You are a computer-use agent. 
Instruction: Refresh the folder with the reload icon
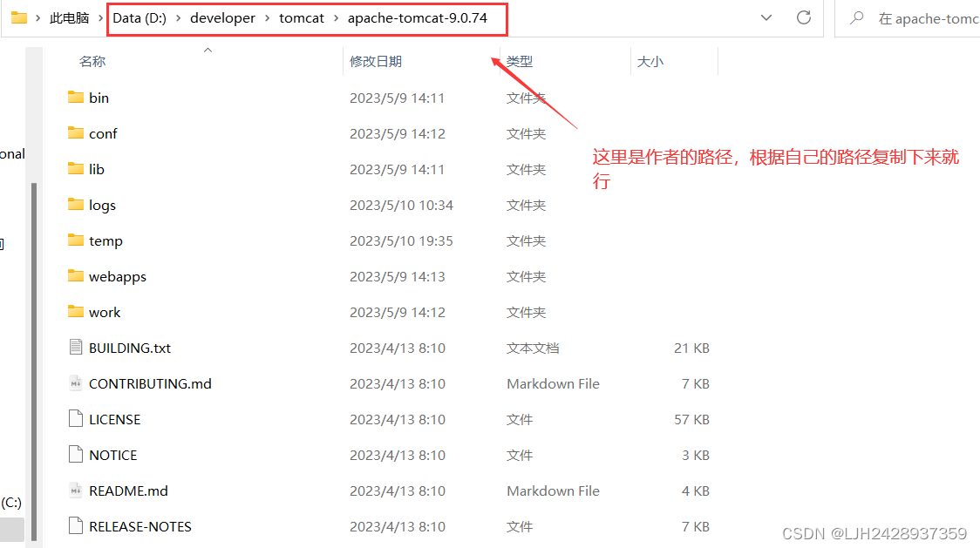tap(804, 17)
